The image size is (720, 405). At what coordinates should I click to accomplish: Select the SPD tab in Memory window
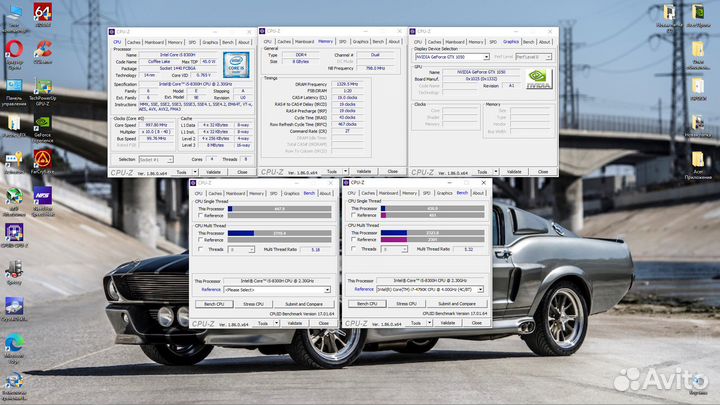343,42
